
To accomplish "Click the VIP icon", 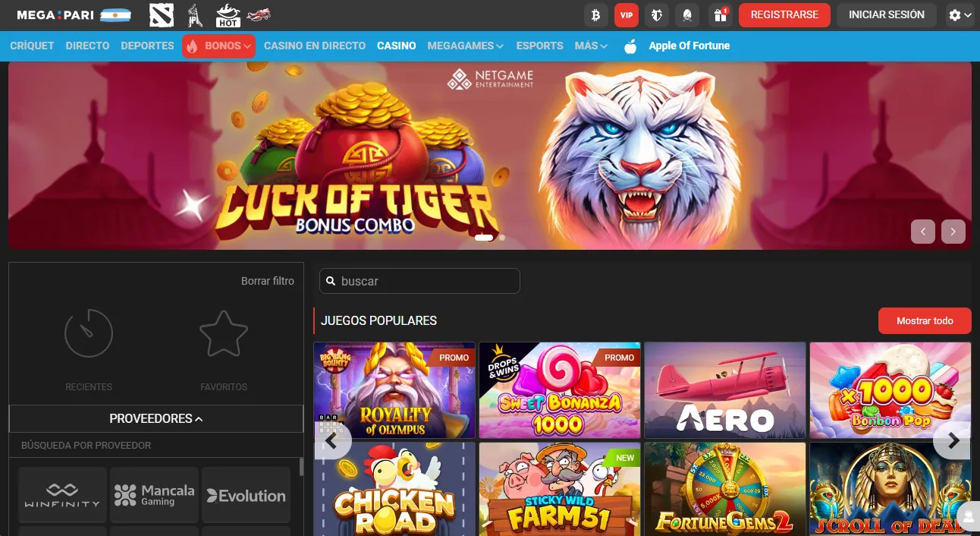I will [x=626, y=15].
